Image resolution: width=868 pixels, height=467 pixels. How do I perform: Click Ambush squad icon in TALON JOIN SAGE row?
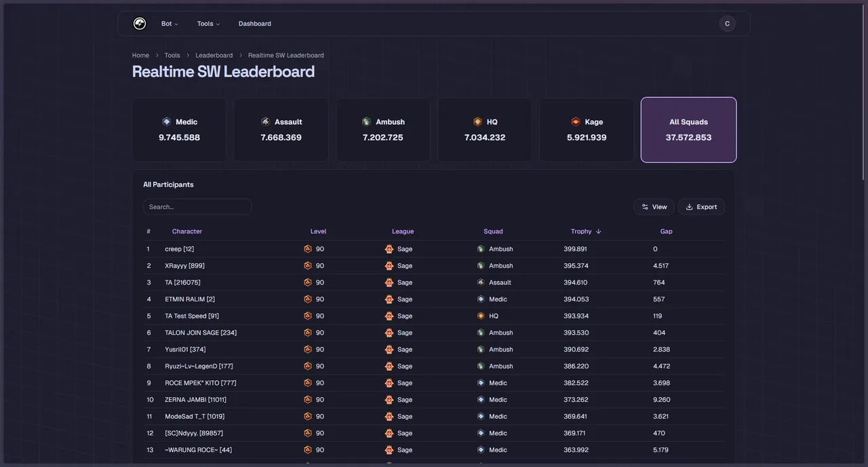pos(481,333)
